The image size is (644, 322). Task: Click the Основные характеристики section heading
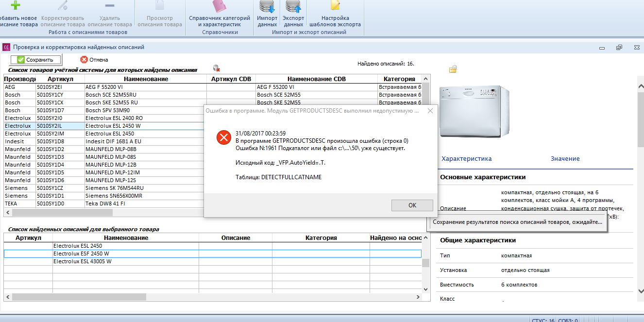click(x=483, y=177)
